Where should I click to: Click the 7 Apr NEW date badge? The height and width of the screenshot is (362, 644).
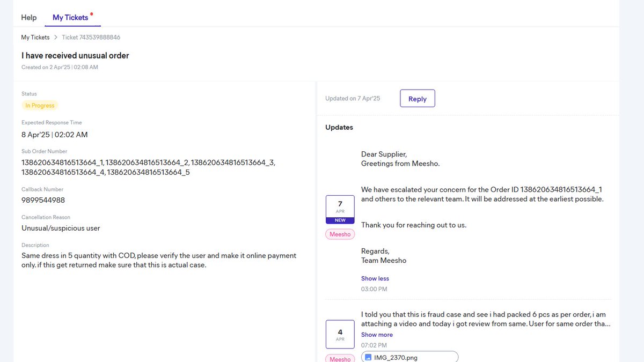340,210
